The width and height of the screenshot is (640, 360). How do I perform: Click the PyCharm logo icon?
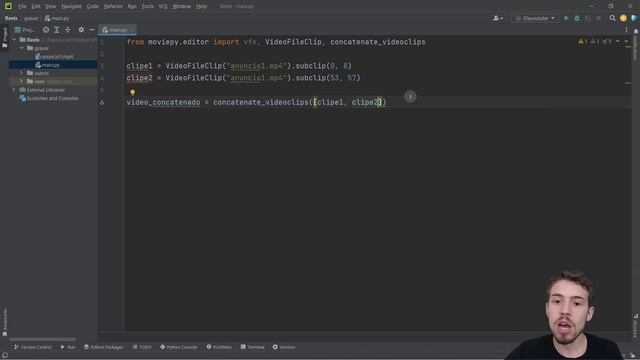coord(8,6)
